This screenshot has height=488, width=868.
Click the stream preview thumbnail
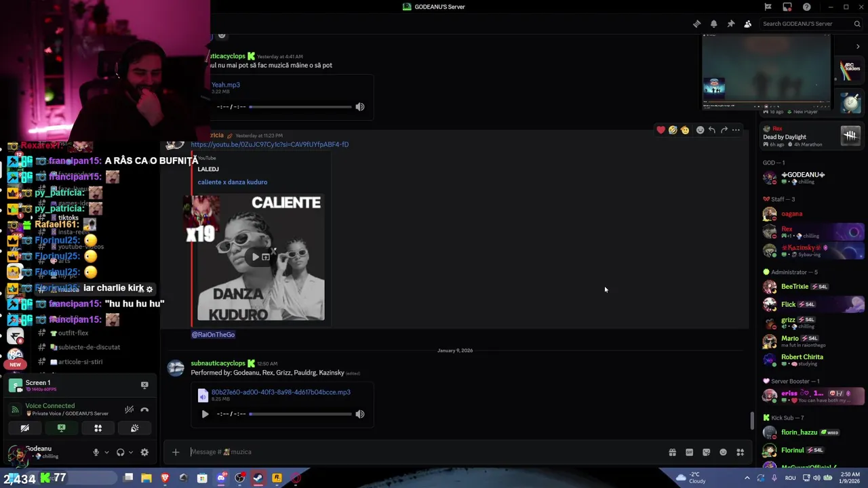click(766, 70)
